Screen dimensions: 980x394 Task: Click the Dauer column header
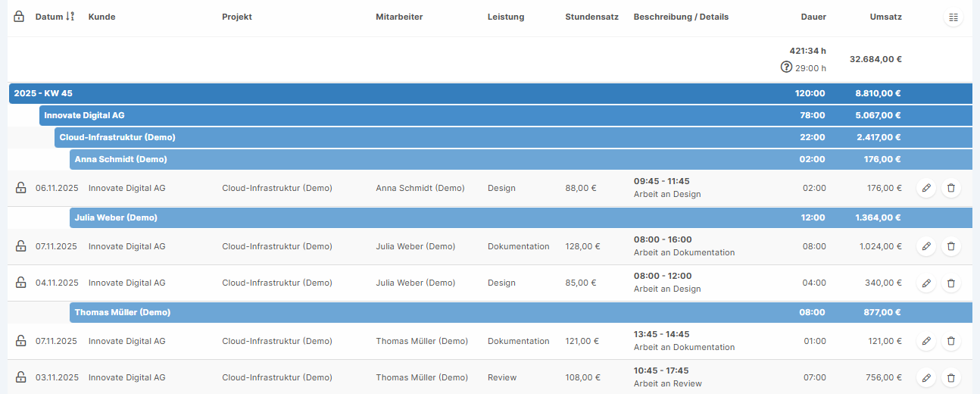point(813,17)
